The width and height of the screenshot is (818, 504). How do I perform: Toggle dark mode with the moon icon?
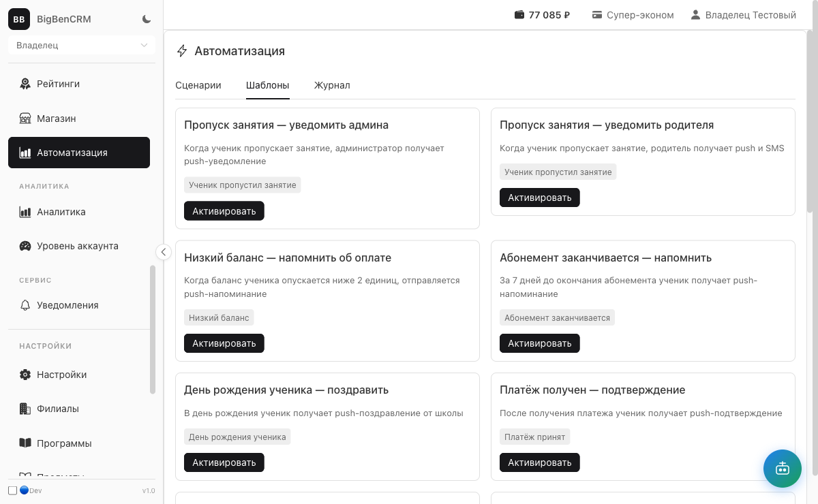pyautogui.click(x=146, y=19)
